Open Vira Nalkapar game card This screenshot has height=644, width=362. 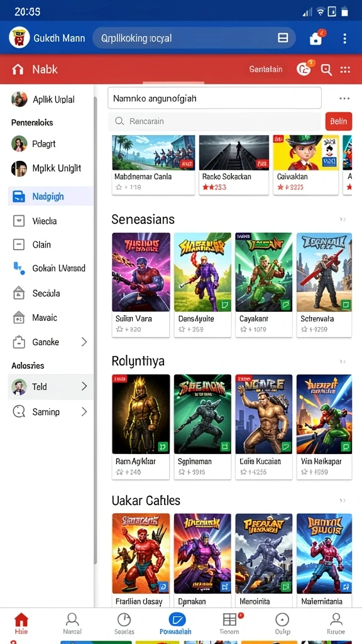[x=324, y=427]
